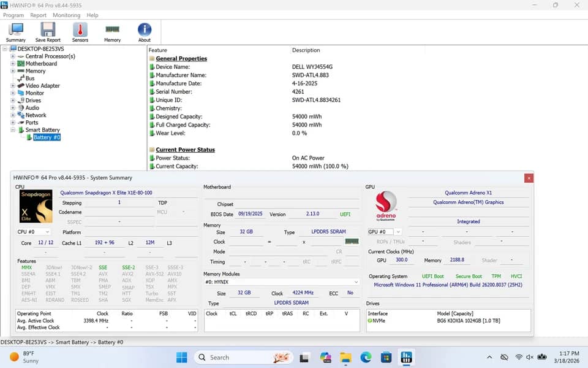The image size is (588, 368).
Task: Open the About info icon
Action: pyautogui.click(x=145, y=33)
